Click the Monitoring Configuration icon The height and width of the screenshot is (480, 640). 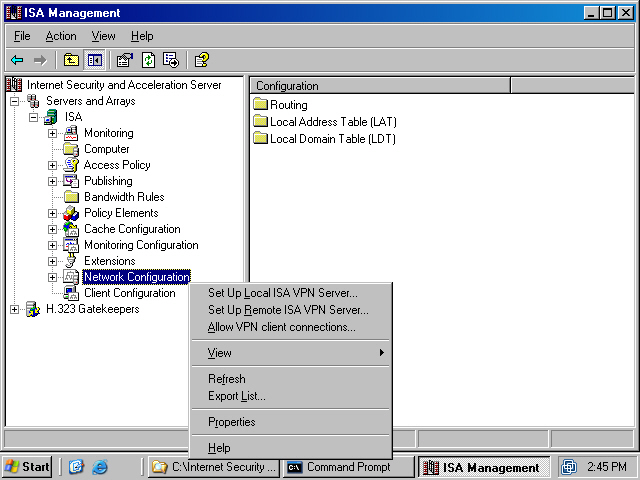click(71, 245)
